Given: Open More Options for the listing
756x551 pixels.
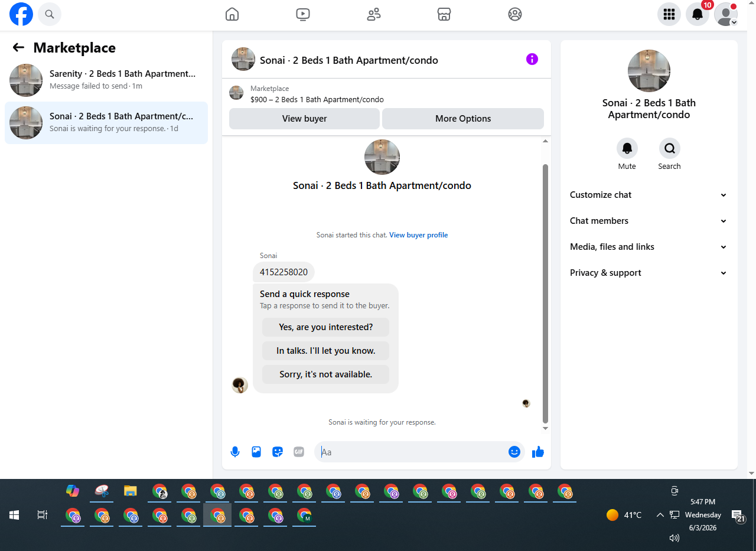Looking at the screenshot, I should point(463,119).
